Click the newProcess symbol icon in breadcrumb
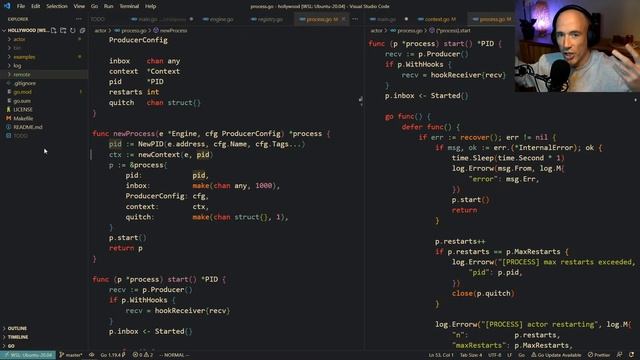The image size is (640, 360). click(x=156, y=30)
